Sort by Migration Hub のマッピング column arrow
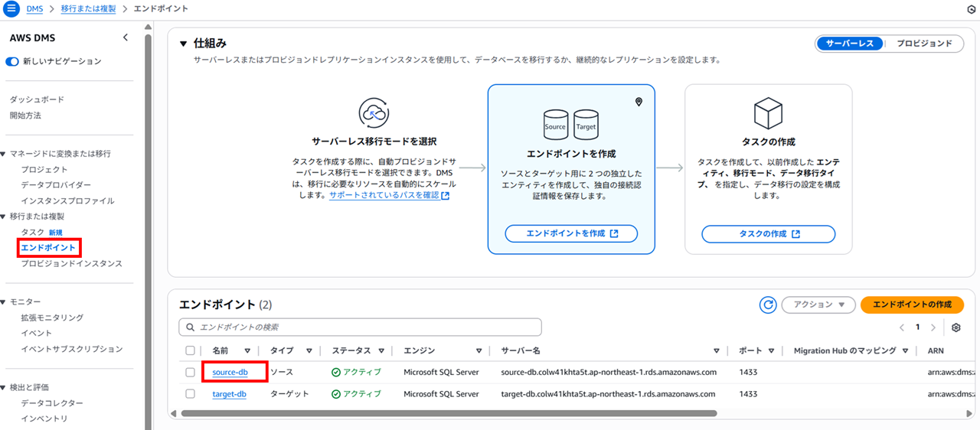Screen dimensions: 980x430 (x=905, y=351)
